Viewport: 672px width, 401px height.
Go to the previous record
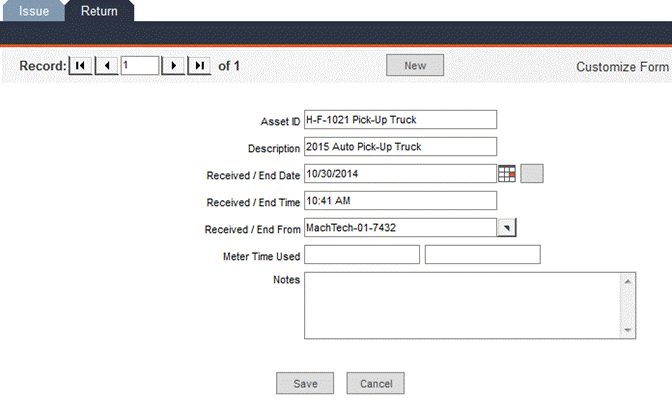(106, 66)
